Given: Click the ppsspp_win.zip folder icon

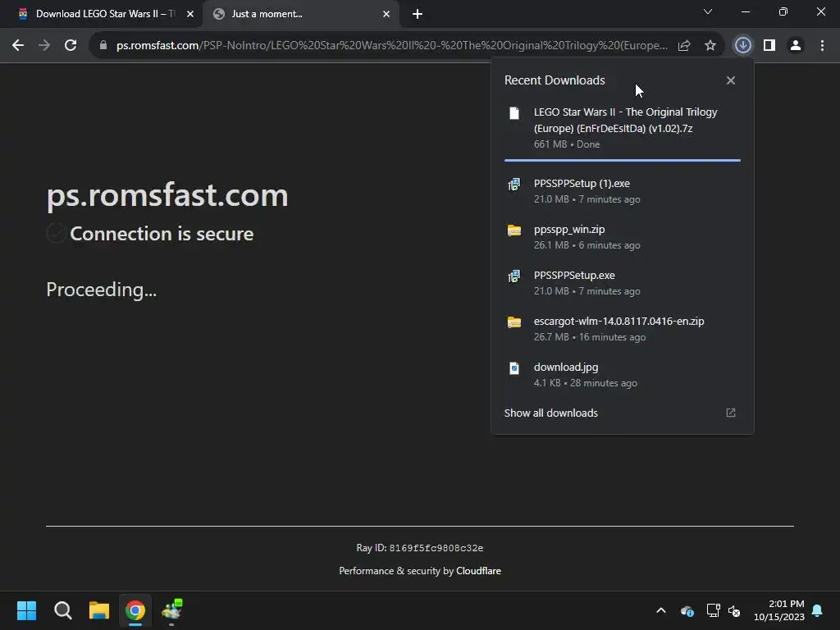Looking at the screenshot, I should click(x=514, y=231).
